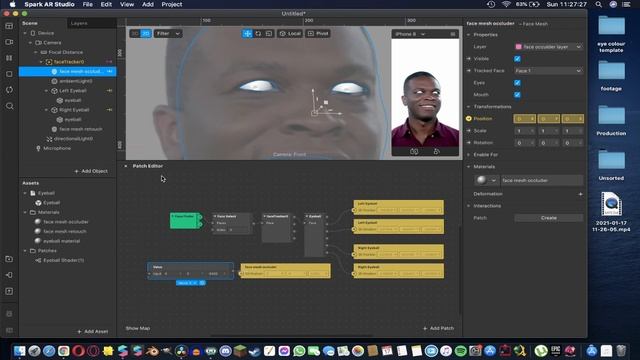The height and width of the screenshot is (360, 640).
Task: Switch viewport to 2D mode
Action: (146, 33)
